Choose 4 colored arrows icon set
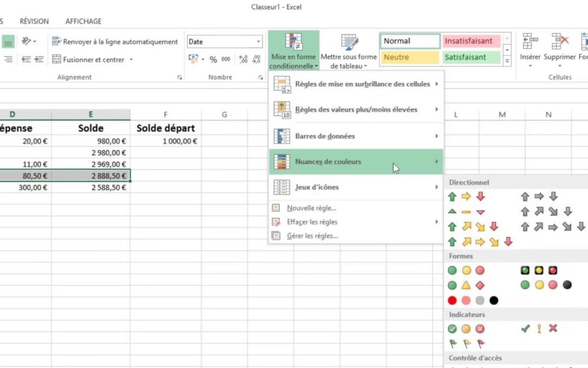 [473, 227]
